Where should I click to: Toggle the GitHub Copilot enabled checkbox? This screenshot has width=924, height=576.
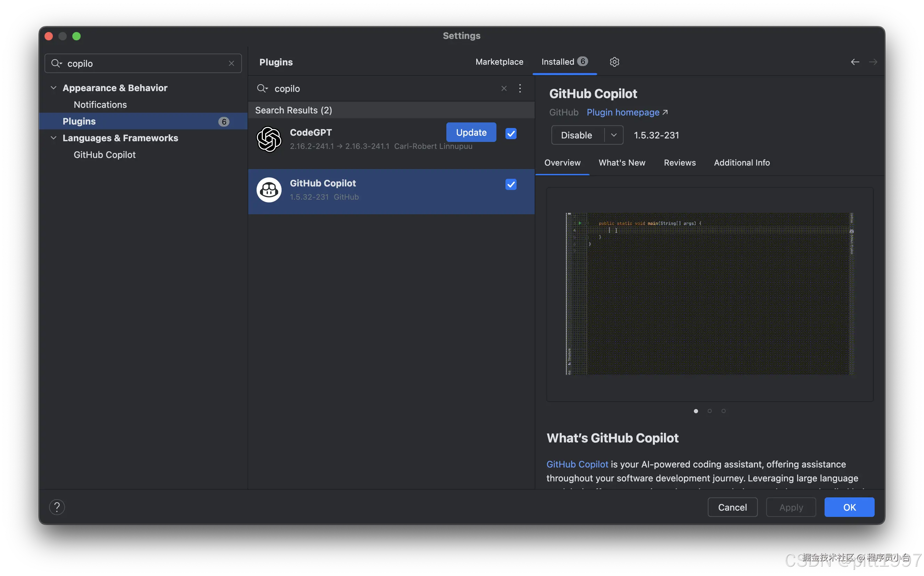511,184
